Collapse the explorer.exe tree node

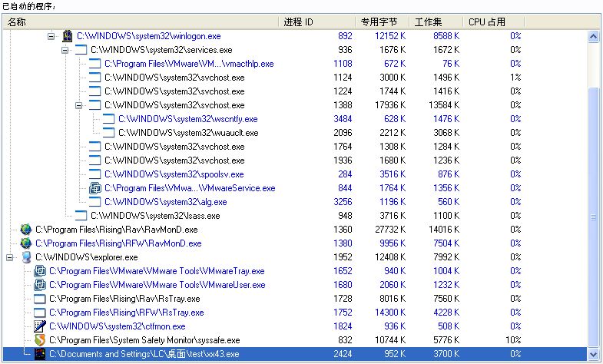pyautogui.click(x=10, y=257)
